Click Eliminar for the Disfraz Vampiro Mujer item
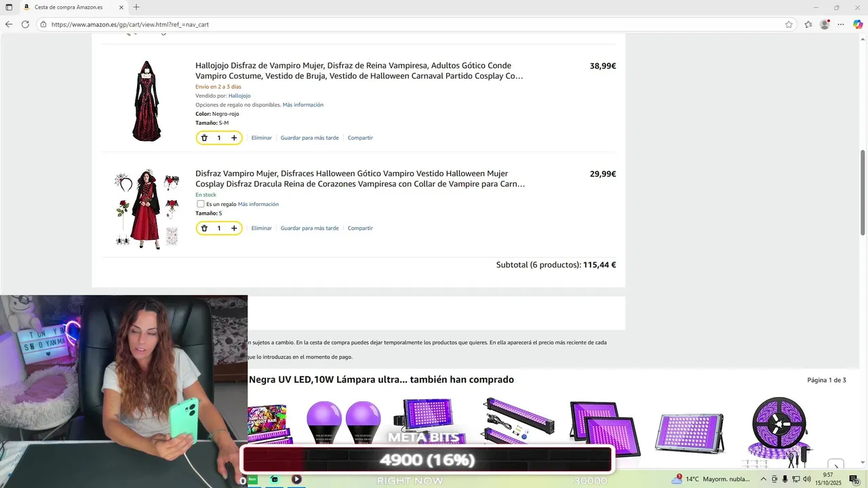 pos(262,228)
